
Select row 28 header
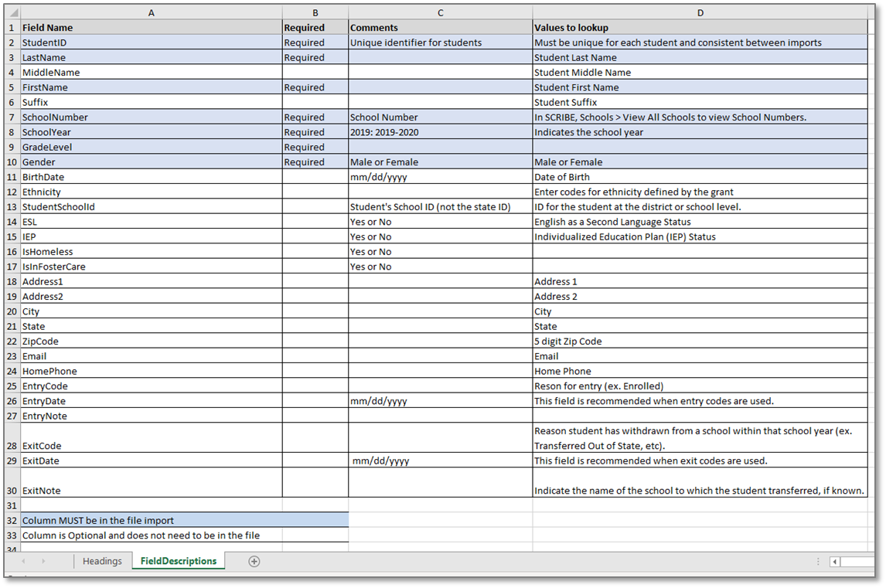tap(12, 438)
